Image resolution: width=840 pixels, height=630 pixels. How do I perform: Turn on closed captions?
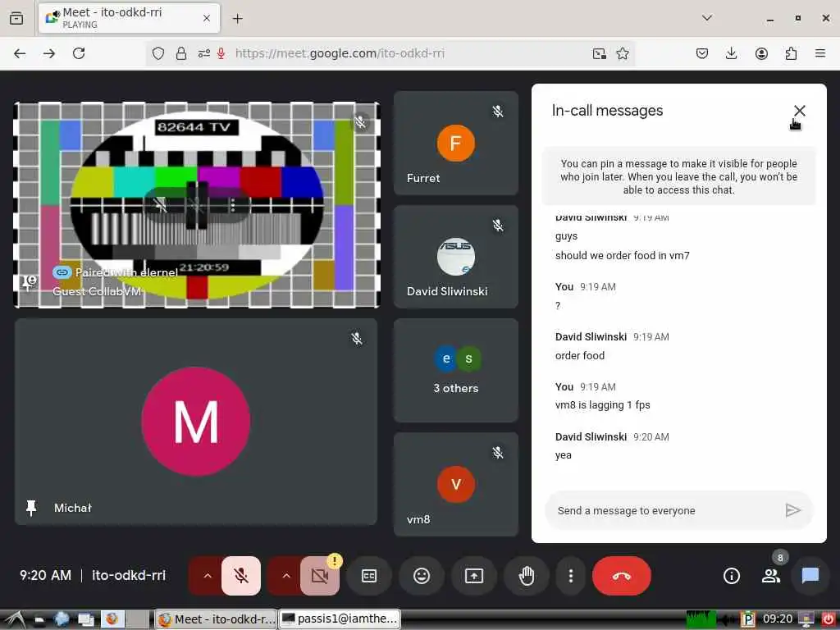point(369,576)
